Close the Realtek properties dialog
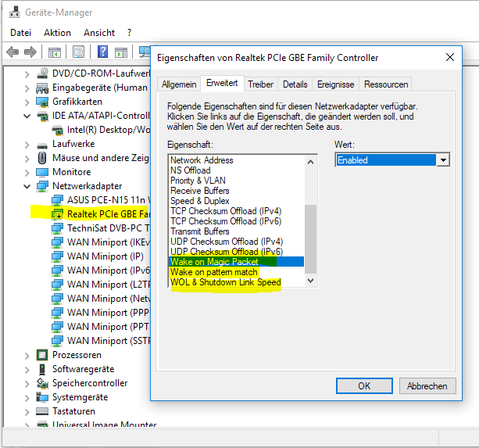The height and width of the screenshot is (448, 479). click(449, 57)
